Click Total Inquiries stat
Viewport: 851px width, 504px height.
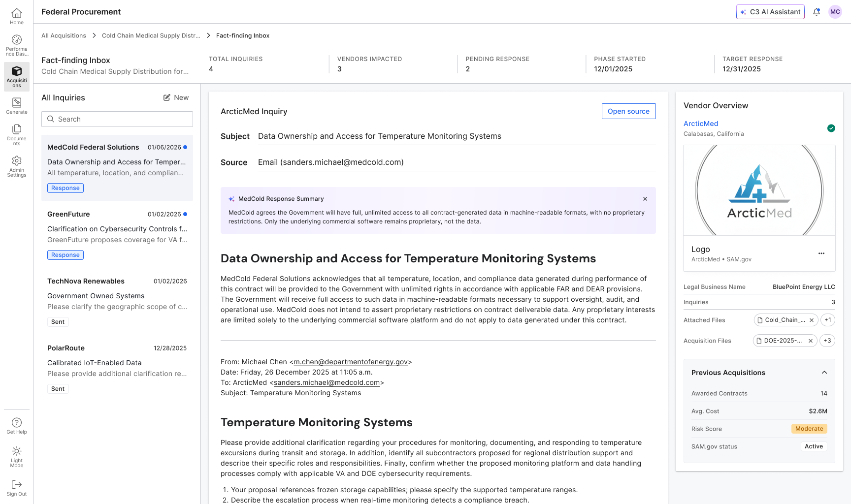tap(236, 64)
